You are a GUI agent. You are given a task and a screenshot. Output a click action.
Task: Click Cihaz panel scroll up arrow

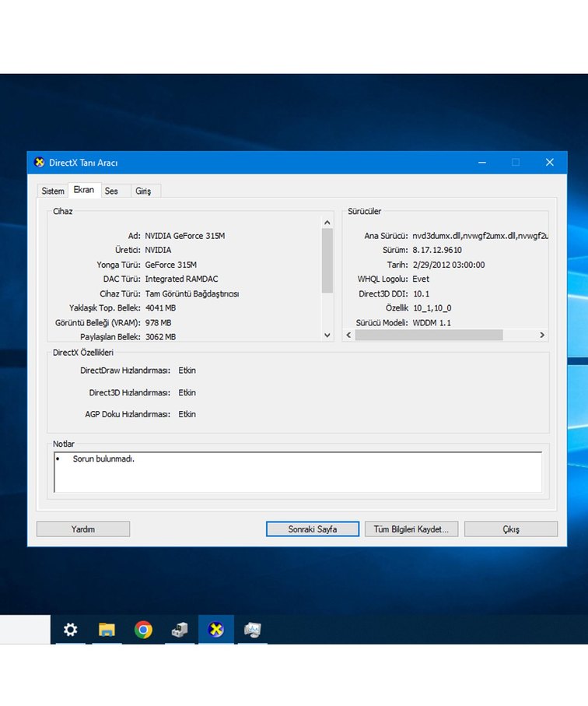coord(327,223)
